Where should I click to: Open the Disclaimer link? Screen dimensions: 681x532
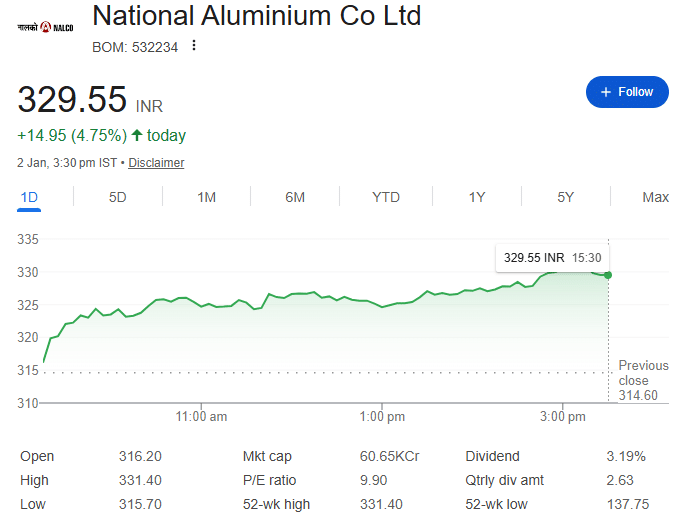pyautogui.click(x=156, y=162)
